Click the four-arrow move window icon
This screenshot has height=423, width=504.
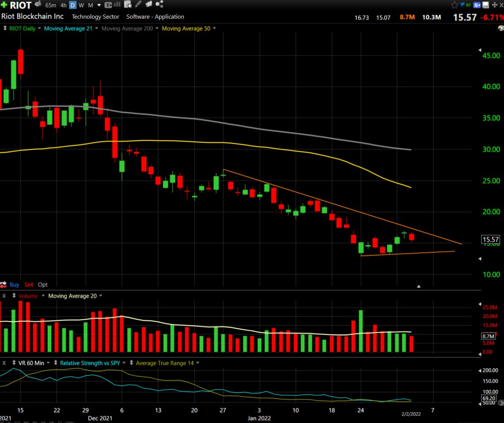(x=494, y=5)
